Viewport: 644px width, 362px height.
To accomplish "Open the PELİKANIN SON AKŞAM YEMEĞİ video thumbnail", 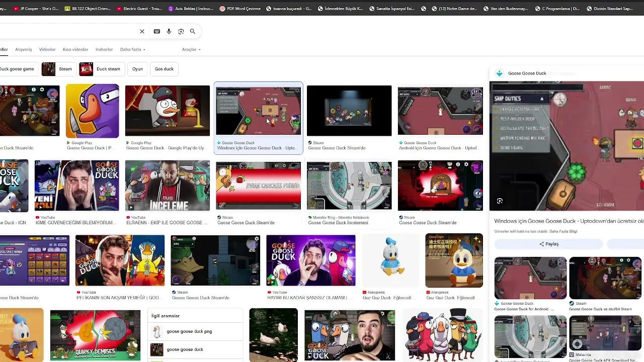I will click(x=120, y=260).
